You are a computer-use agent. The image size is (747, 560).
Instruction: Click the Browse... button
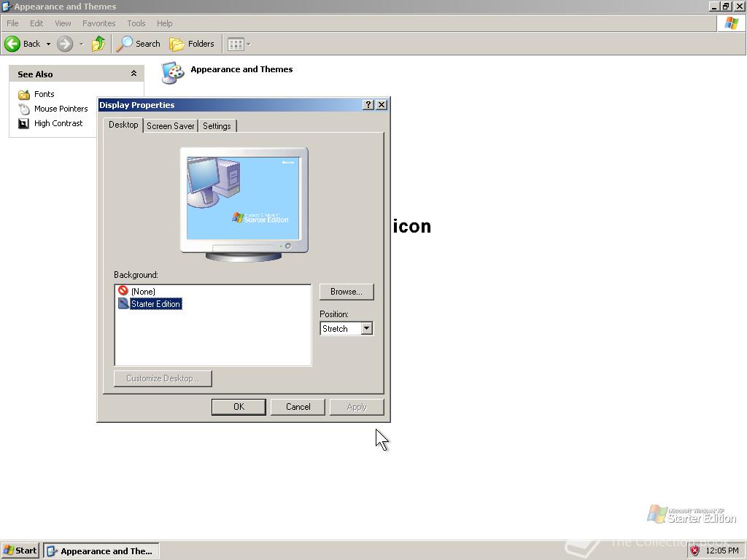[347, 292]
